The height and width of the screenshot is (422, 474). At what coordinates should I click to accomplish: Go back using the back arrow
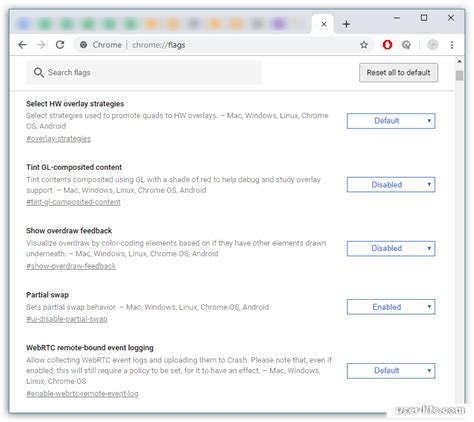[22, 45]
